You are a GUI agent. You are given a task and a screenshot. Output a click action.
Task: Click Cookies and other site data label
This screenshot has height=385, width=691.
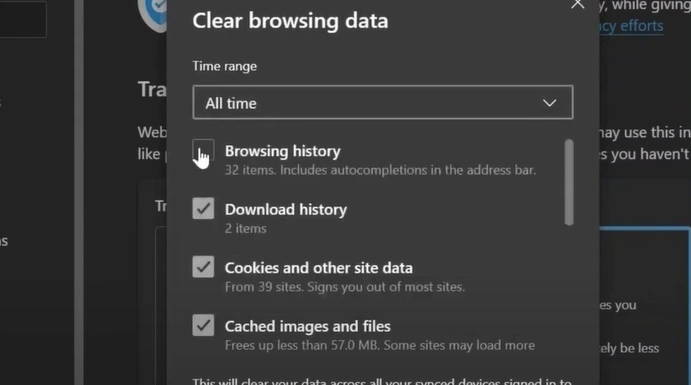[319, 268]
